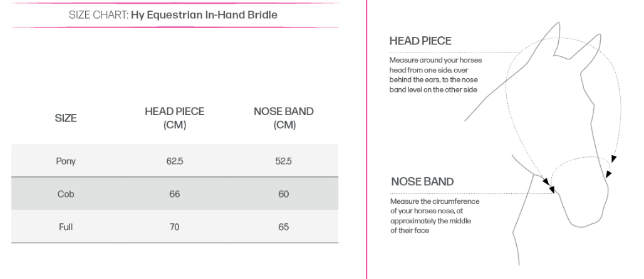This screenshot has height=279, width=644.
Task: Click the HEAD PIECE heading in diagram
Action: (x=420, y=41)
